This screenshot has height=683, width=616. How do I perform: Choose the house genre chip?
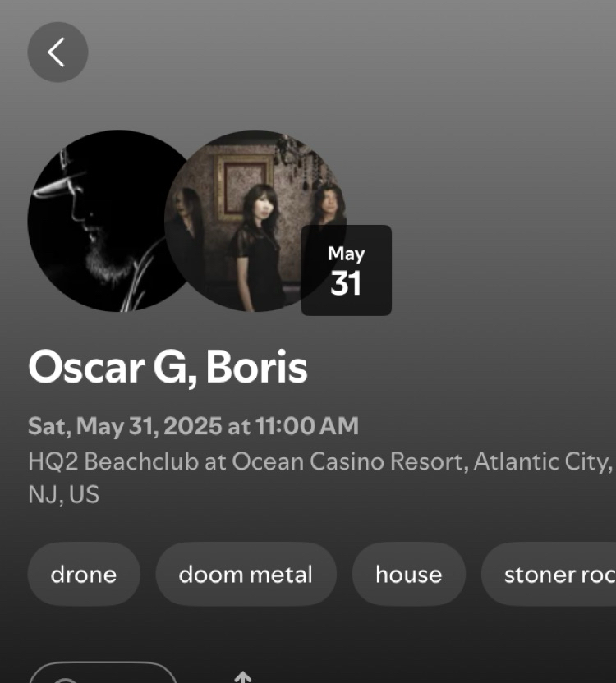coord(408,574)
